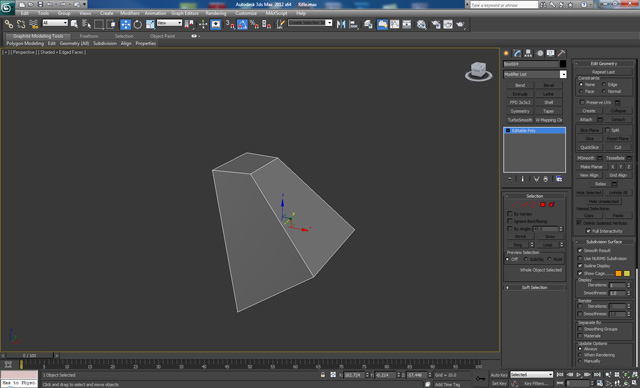Switch to the Object Paint ribbon tab
This screenshot has width=640, height=388.
(162, 36)
